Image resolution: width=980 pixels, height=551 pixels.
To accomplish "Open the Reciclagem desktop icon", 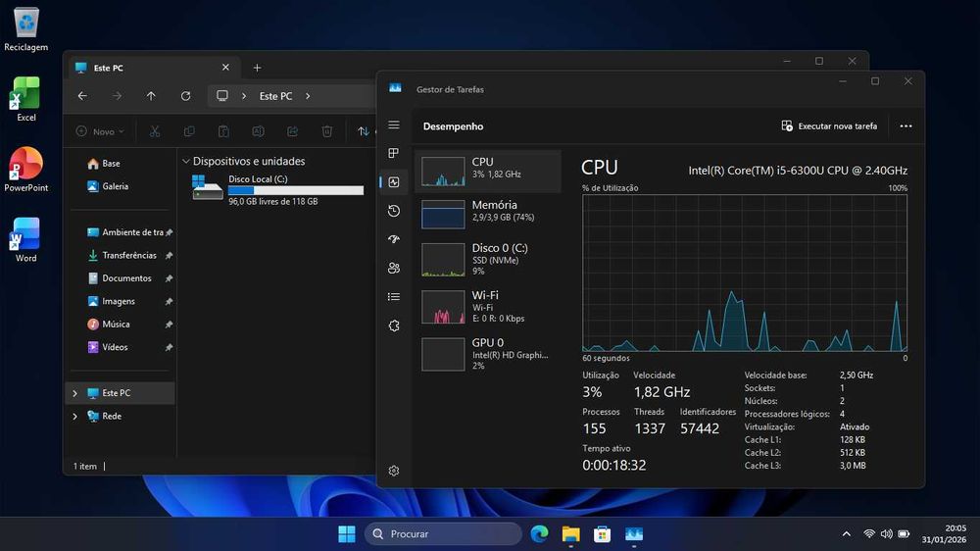I will tap(25, 29).
